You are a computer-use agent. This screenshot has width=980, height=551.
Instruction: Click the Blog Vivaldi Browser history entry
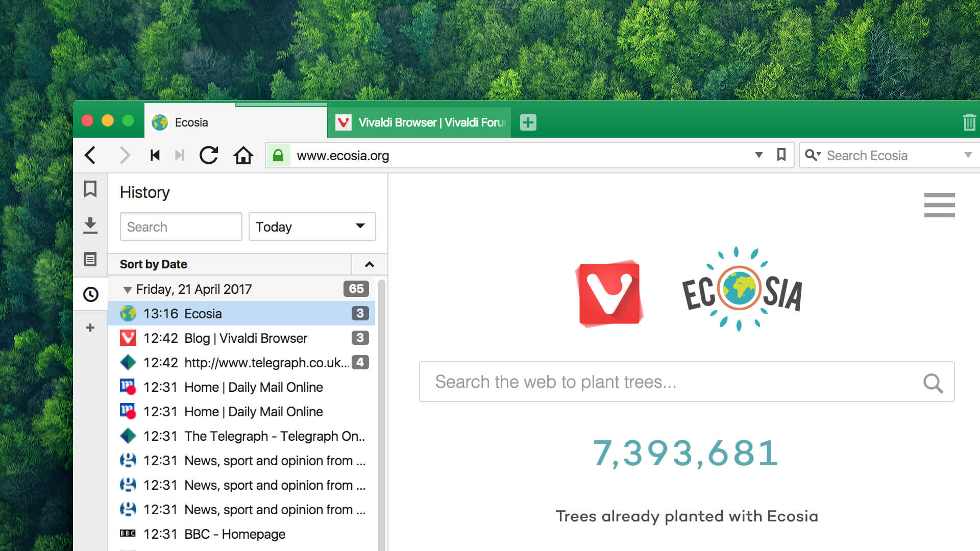[243, 338]
